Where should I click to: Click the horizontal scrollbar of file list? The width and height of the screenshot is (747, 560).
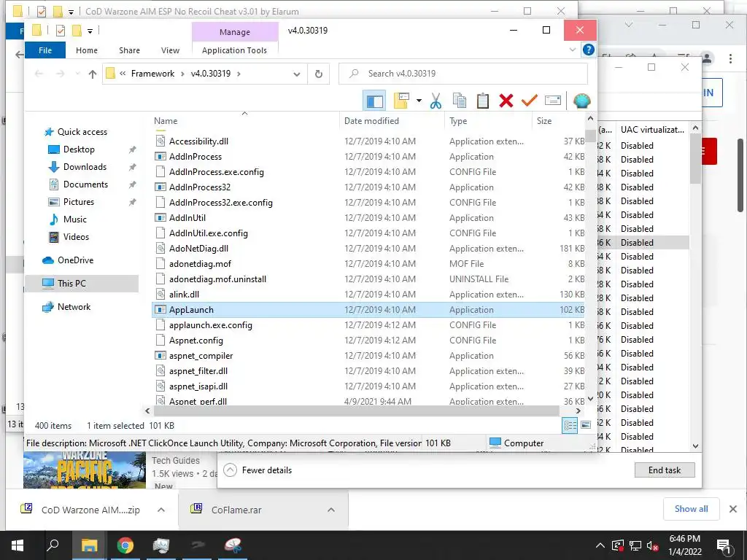356,411
